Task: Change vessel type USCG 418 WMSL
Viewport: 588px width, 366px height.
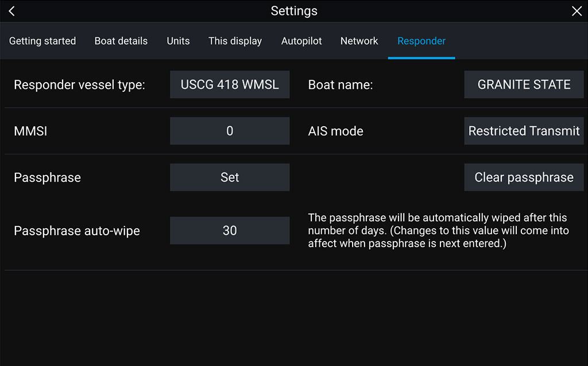Action: [230, 85]
